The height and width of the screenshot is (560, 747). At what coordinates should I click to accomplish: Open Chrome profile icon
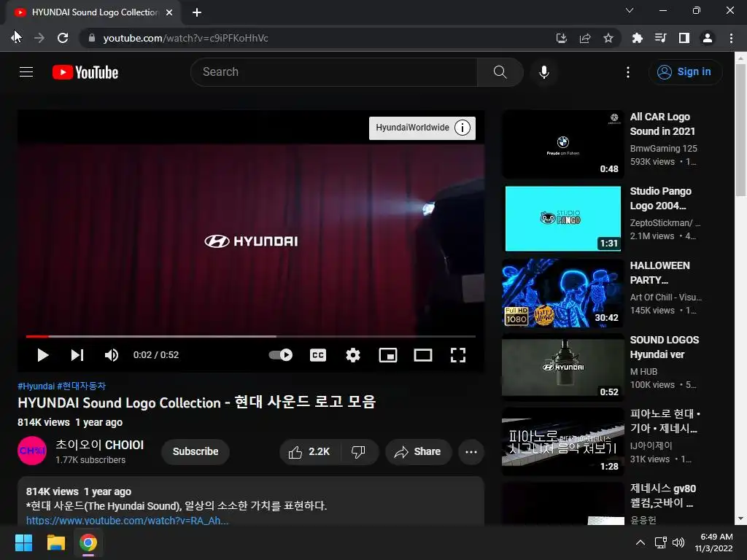point(708,38)
